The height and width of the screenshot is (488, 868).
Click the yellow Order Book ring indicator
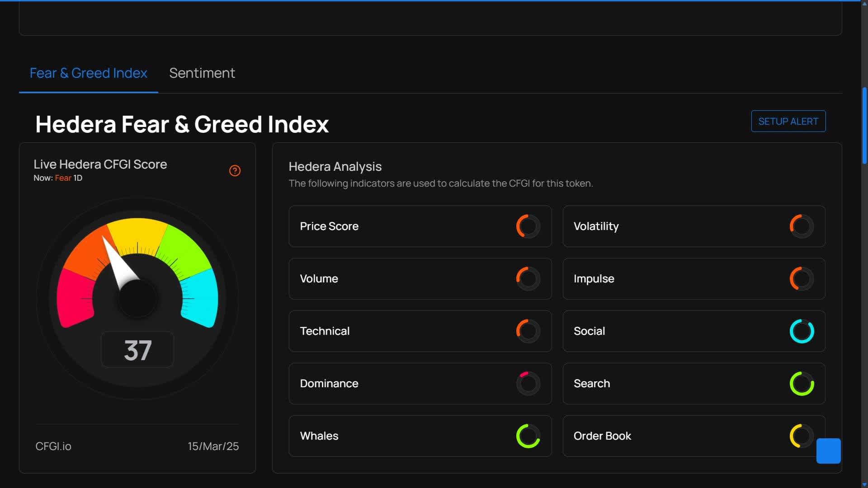pos(802,436)
